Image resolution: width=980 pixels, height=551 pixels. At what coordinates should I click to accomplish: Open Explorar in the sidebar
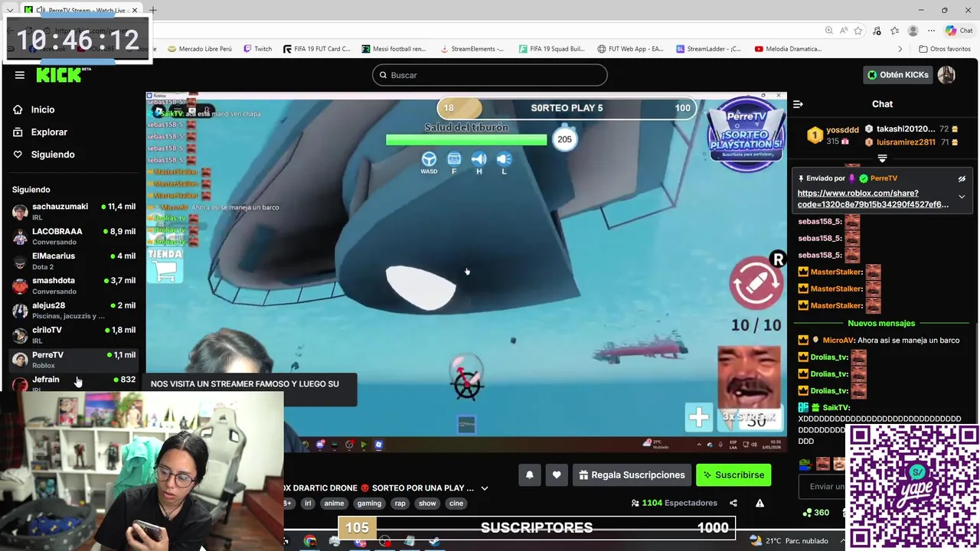[x=49, y=132]
